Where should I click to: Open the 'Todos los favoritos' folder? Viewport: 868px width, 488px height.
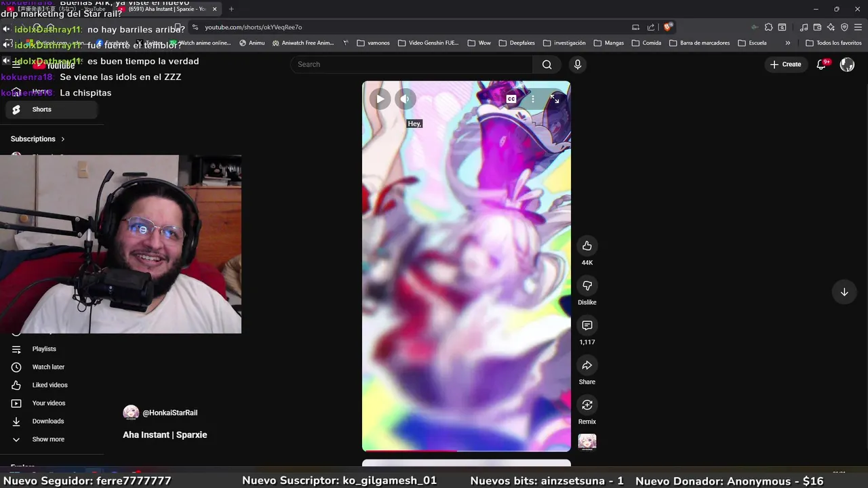[833, 43]
